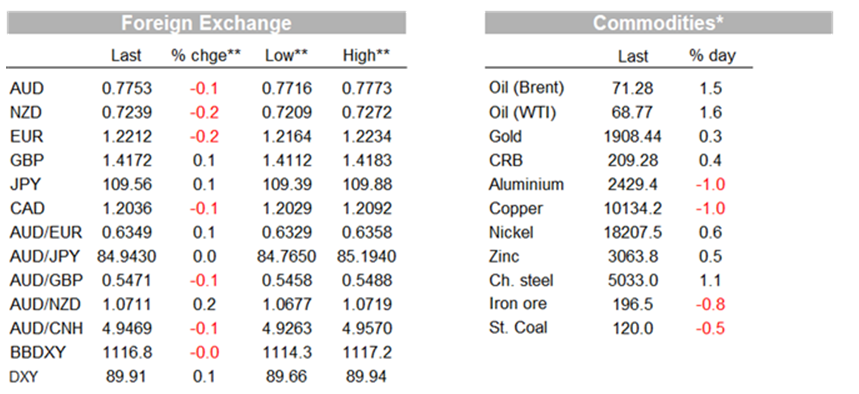Viewport: 859px width, 394px height.
Task: Click the Gold price 1908.44
Action: 632,136
